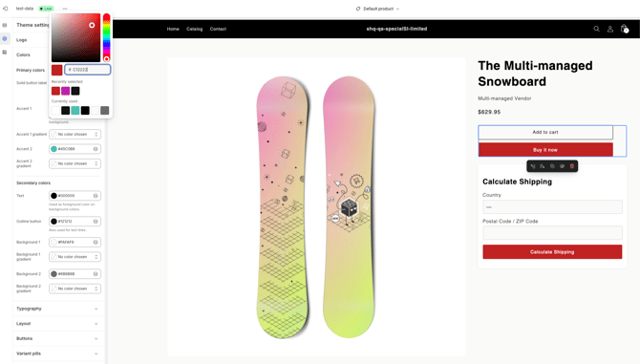
Task: Click the storefront search magnifier icon
Action: click(596, 29)
